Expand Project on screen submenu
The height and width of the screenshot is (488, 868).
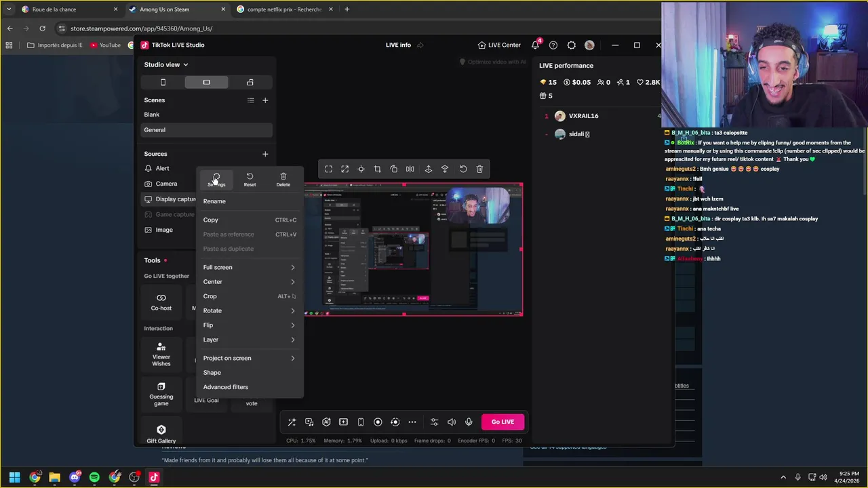click(x=249, y=358)
